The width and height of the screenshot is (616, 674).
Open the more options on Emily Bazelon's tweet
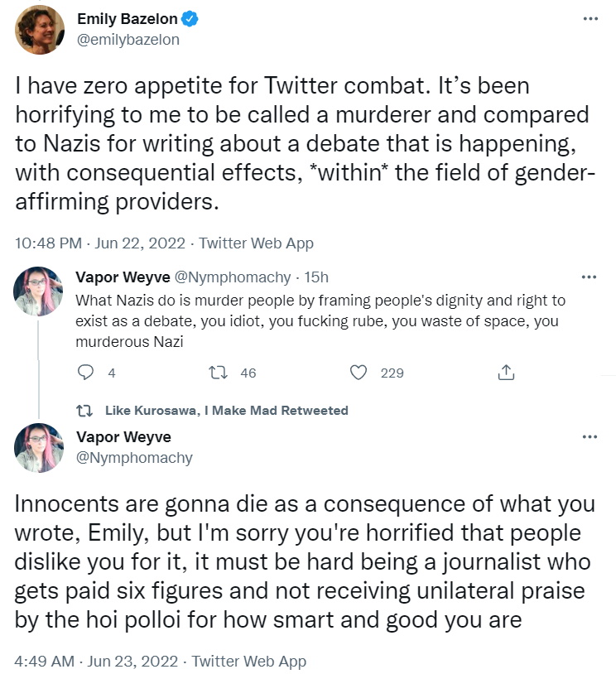pos(590,19)
